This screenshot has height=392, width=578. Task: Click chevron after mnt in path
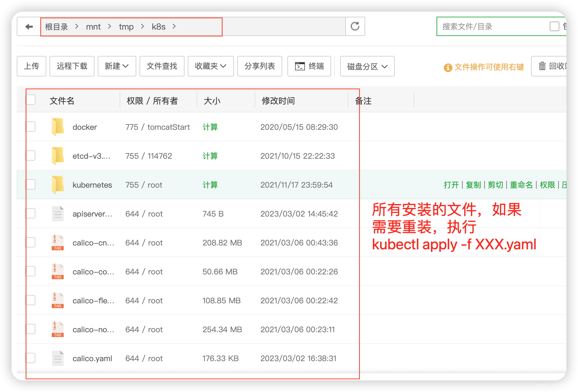pyautogui.click(x=110, y=26)
